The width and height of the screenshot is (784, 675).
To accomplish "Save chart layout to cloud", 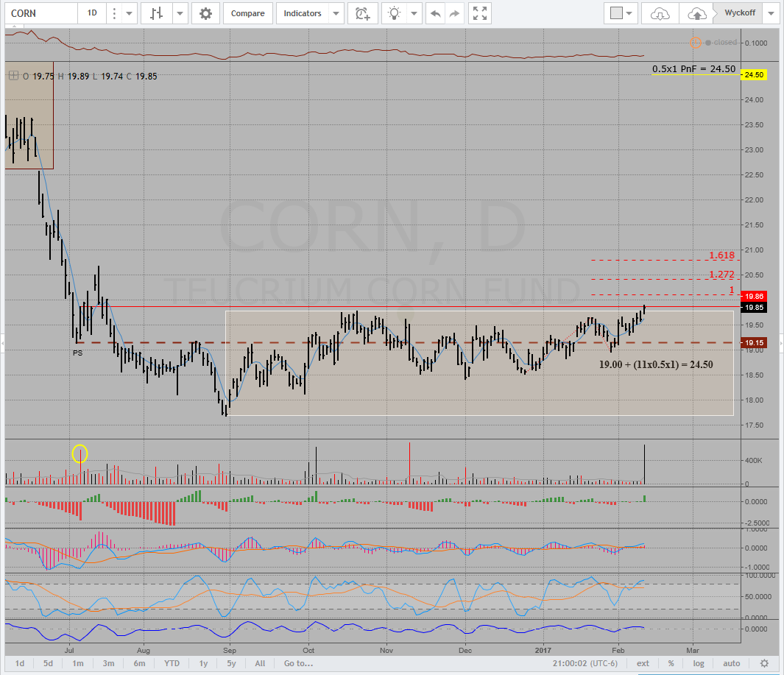I will 696,13.
